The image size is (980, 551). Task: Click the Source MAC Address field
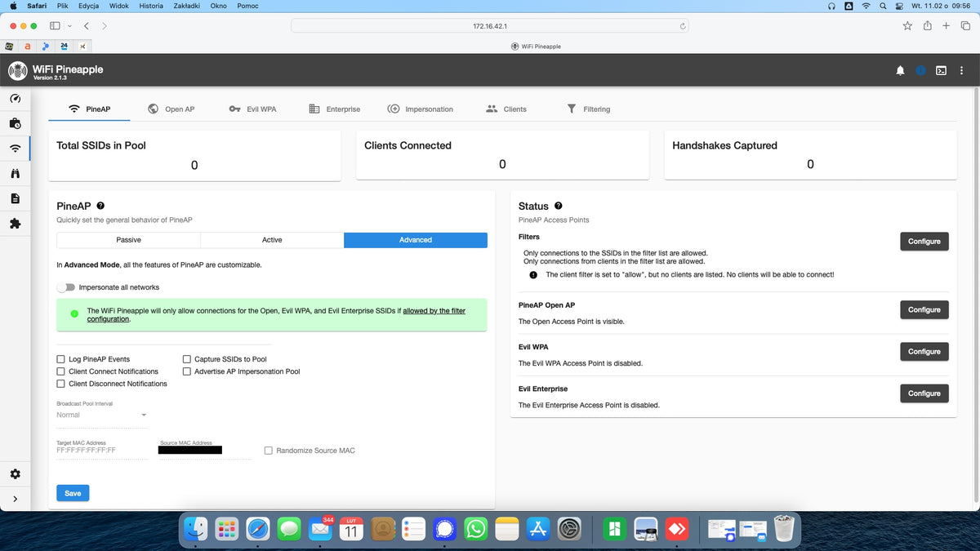(x=205, y=450)
